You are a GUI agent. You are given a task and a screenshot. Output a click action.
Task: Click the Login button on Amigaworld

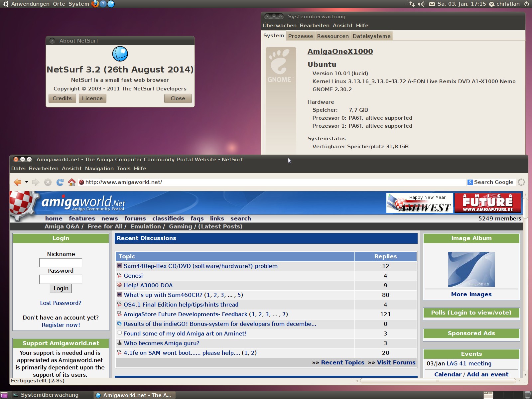click(61, 289)
